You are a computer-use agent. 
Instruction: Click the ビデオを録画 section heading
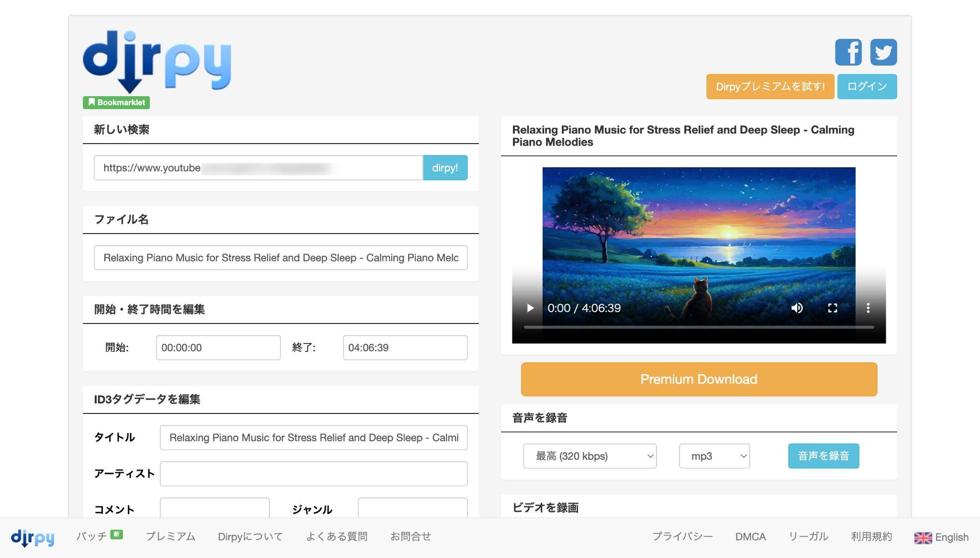(x=545, y=508)
